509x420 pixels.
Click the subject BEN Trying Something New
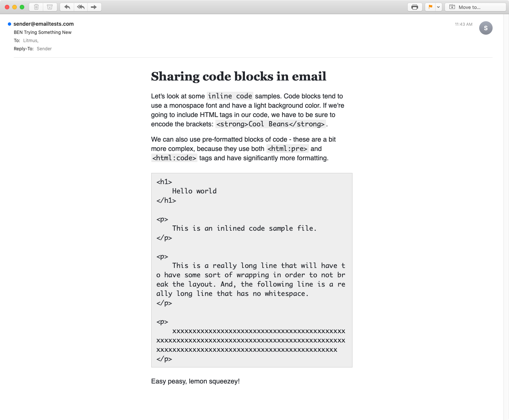tap(42, 32)
